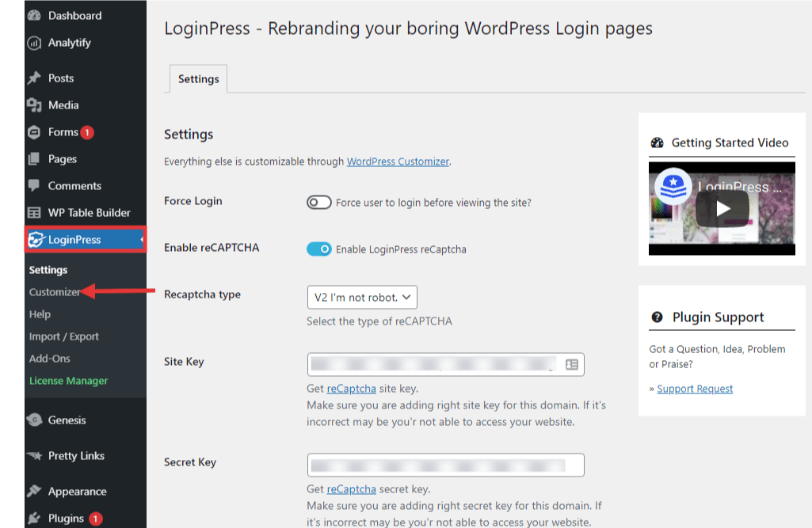The height and width of the screenshot is (528, 812).
Task: Click the WP Table Builder grid icon
Action: click(x=34, y=213)
